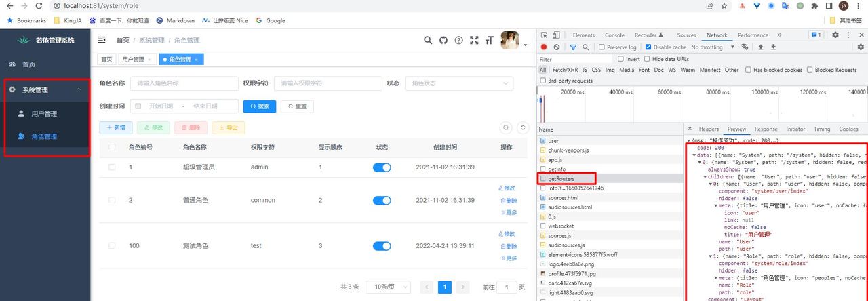Select the getRouters request in network list
The image size is (868, 301).
(610, 178)
